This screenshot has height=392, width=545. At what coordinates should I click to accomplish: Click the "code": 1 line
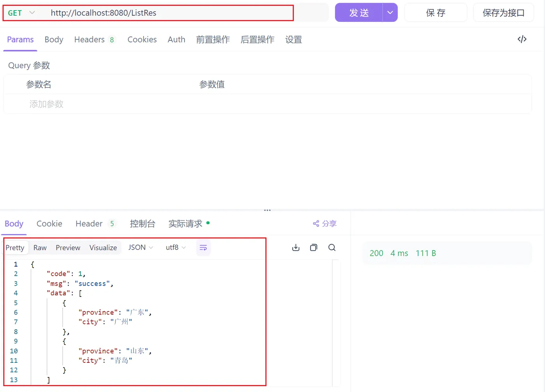coord(66,274)
